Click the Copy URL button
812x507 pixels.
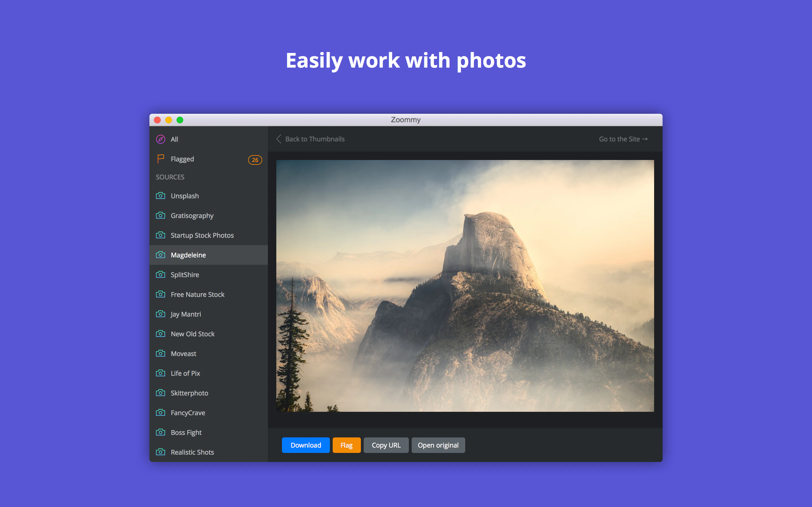[386, 445]
